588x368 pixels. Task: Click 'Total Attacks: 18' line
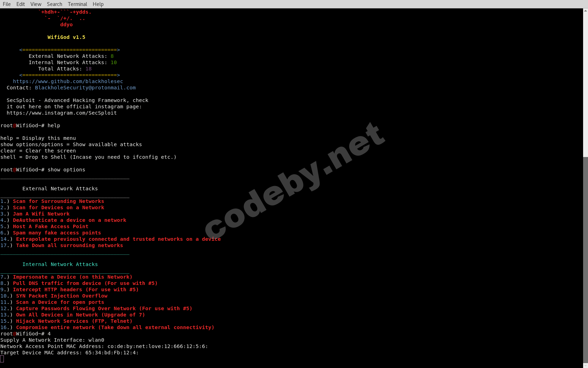(65, 69)
